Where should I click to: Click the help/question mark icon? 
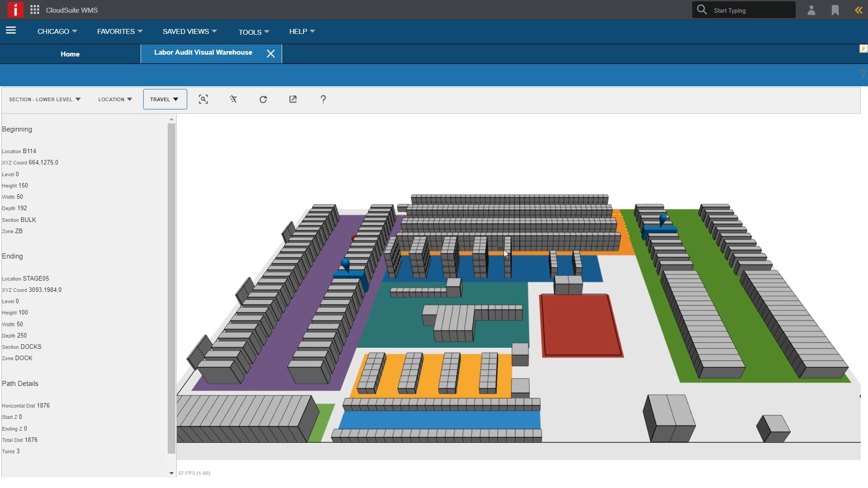pyautogui.click(x=323, y=99)
